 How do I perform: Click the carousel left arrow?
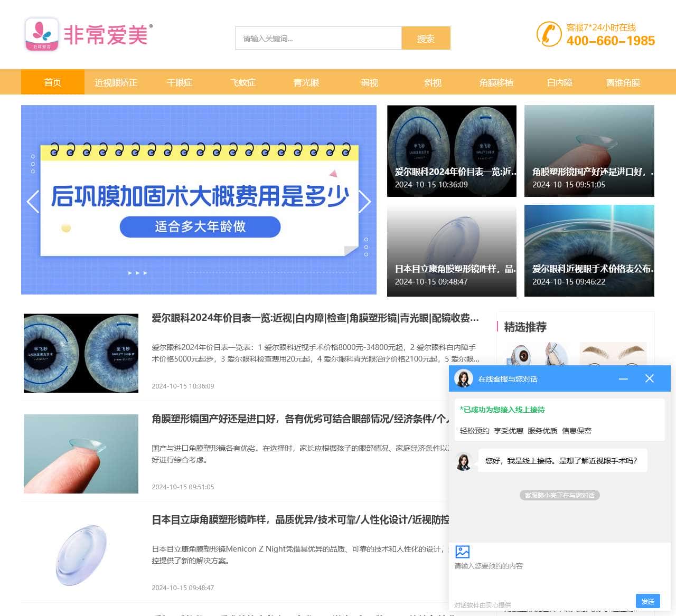click(33, 202)
